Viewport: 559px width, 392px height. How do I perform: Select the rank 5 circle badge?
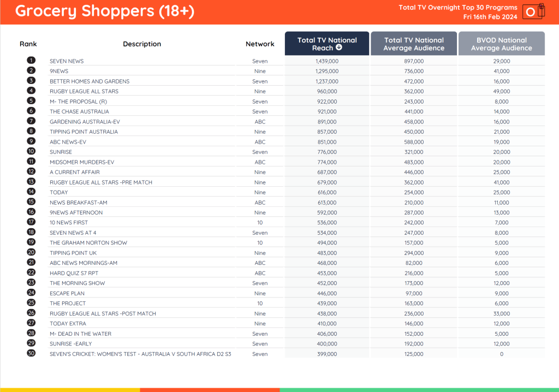click(31, 101)
